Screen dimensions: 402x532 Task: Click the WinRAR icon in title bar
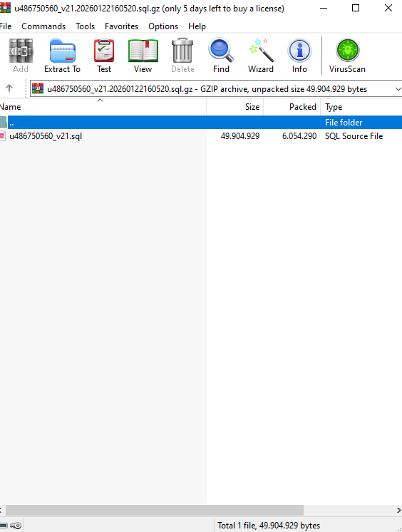(5, 7)
